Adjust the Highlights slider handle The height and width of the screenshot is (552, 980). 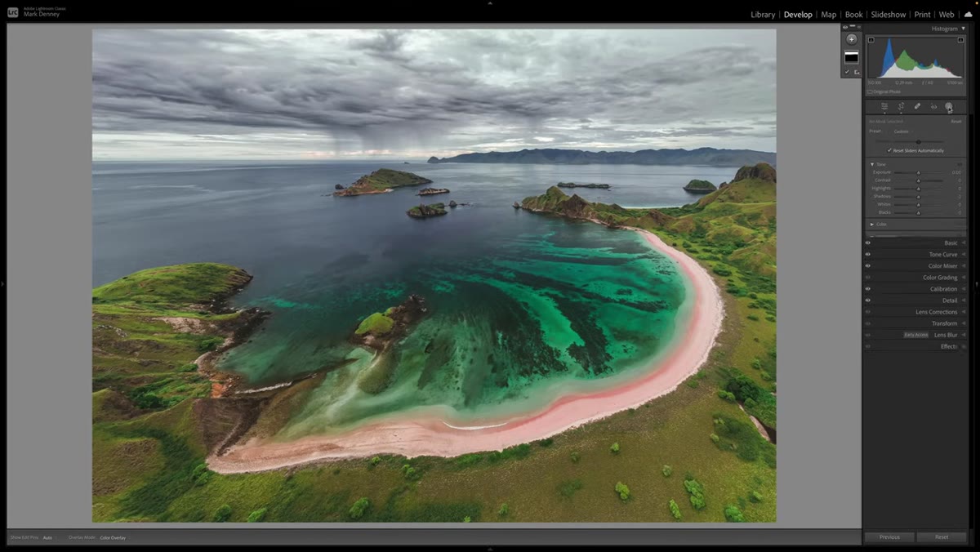pos(918,189)
